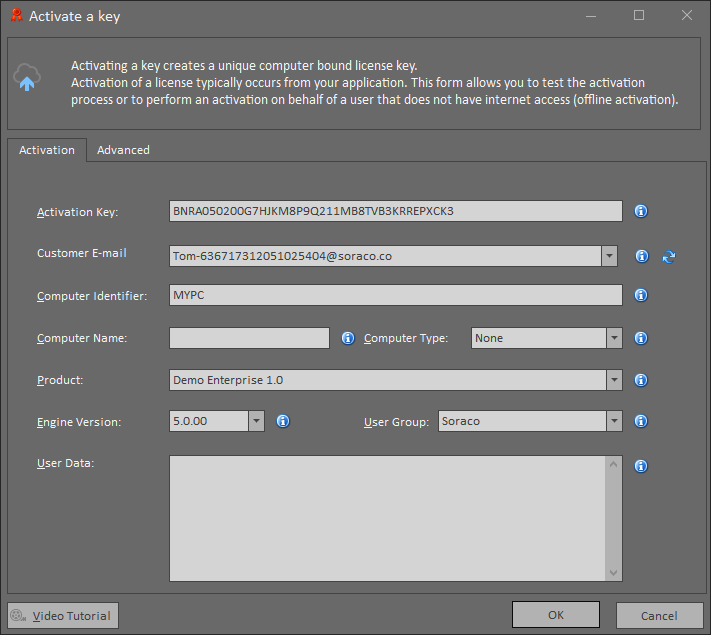711x635 pixels.
Task: Click the cloud upload activation icon
Action: [27, 77]
